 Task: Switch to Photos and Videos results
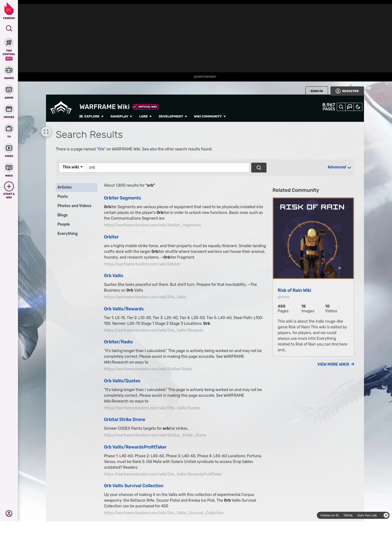click(74, 206)
